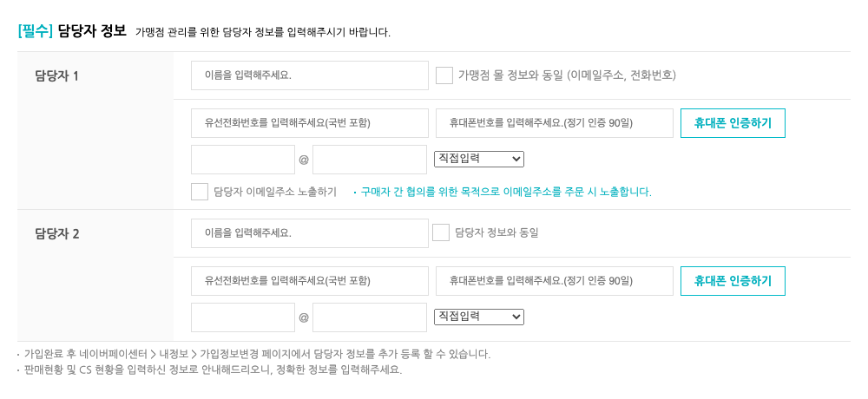Viewport: 868px width, 399px height.
Task: Click the 담당자 1 row label
Action: [x=57, y=76]
